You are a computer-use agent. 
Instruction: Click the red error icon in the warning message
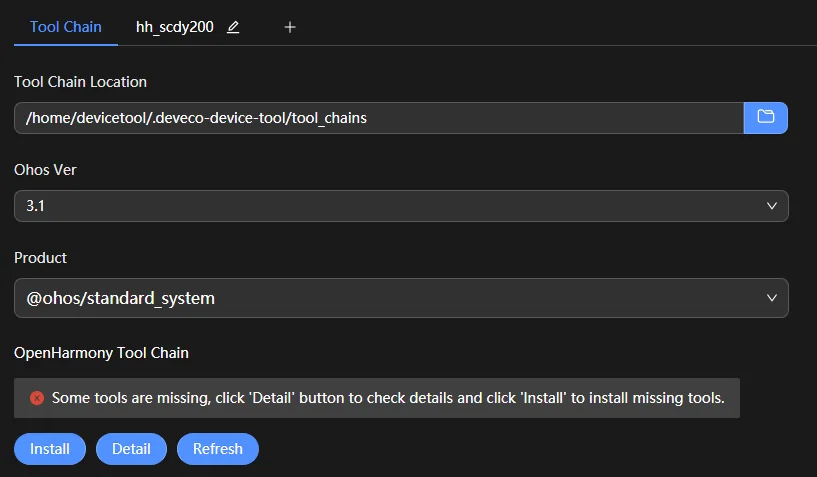pos(37,398)
